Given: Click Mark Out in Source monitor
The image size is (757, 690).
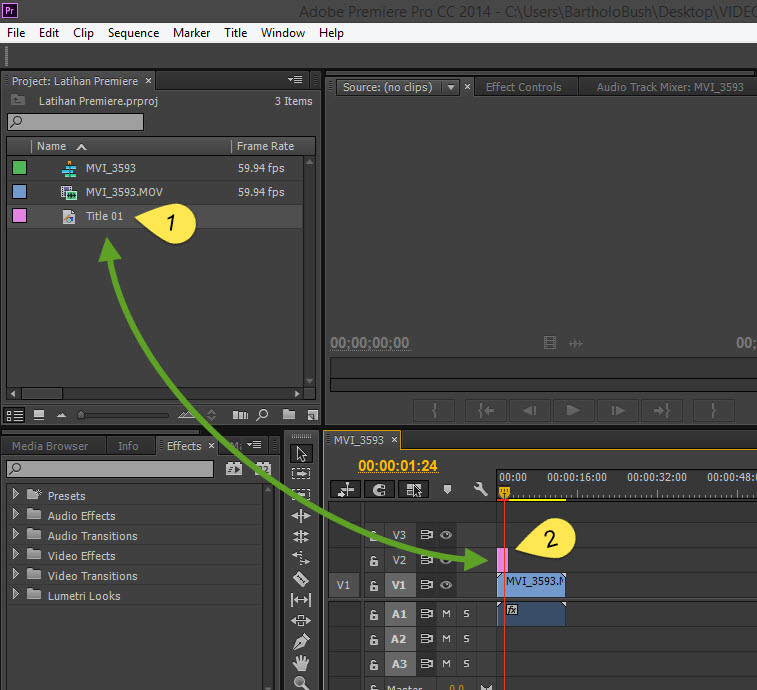Looking at the screenshot, I should coord(714,410).
